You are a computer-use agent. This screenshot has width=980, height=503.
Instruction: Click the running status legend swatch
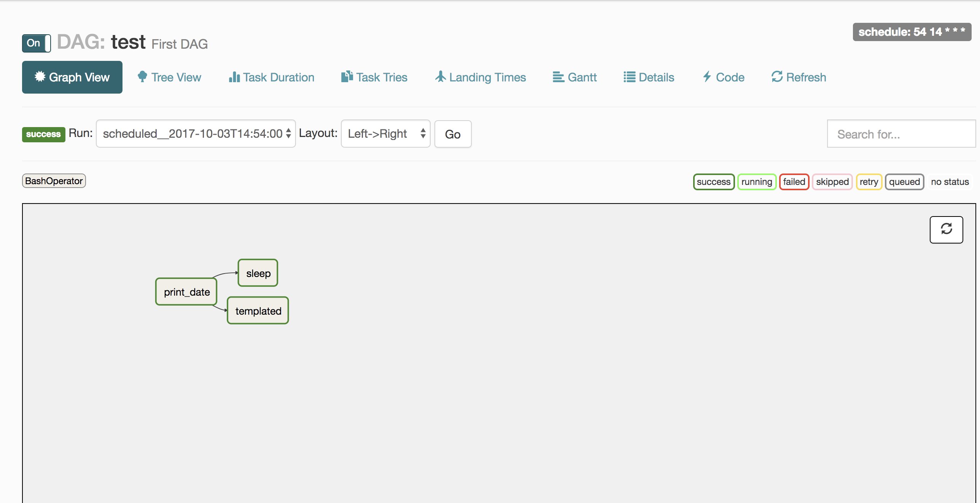click(756, 182)
